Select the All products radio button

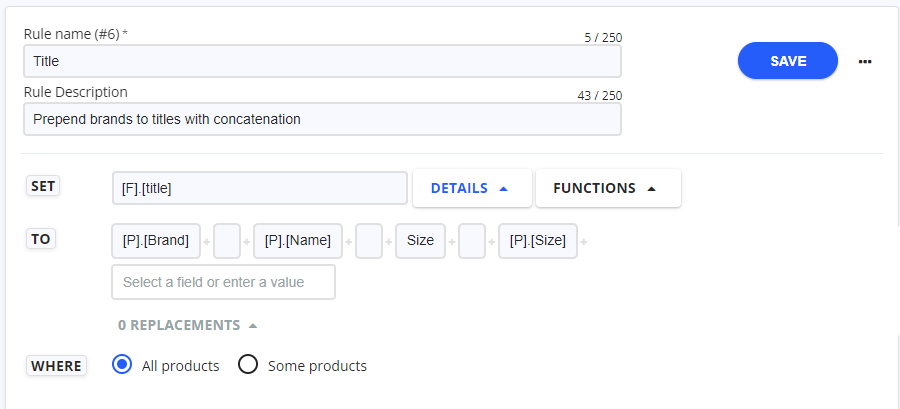pos(122,364)
